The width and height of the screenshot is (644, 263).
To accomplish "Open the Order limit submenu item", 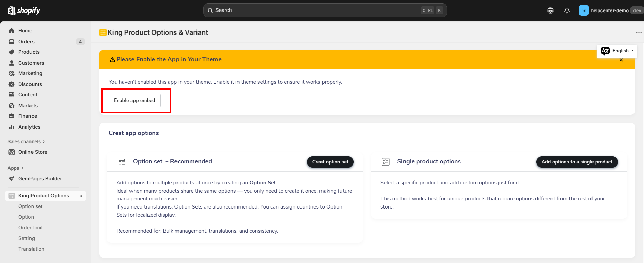I will tap(30, 228).
